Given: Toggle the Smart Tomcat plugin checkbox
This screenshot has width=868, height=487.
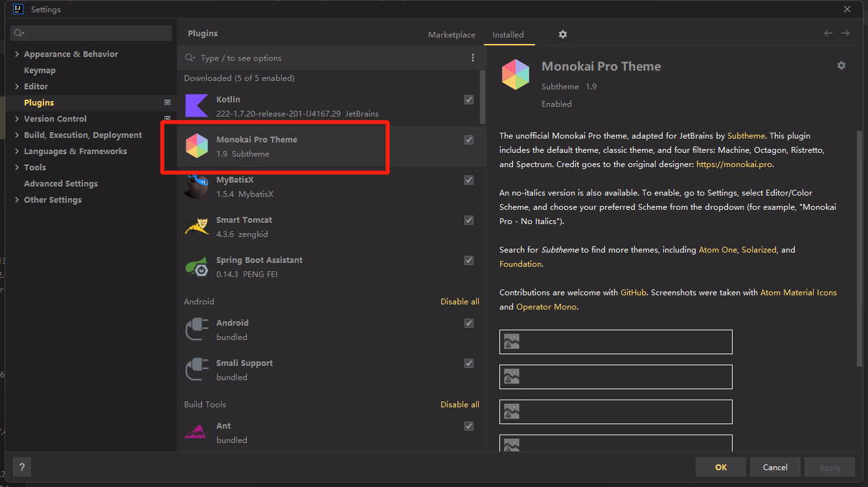Looking at the screenshot, I should pyautogui.click(x=469, y=220).
